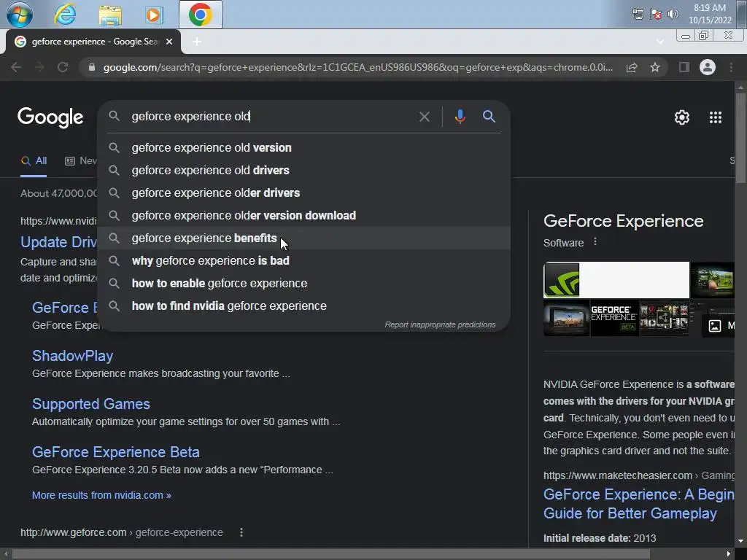Open Windows Explorer folder icon in taskbar
747x560 pixels.
click(110, 15)
